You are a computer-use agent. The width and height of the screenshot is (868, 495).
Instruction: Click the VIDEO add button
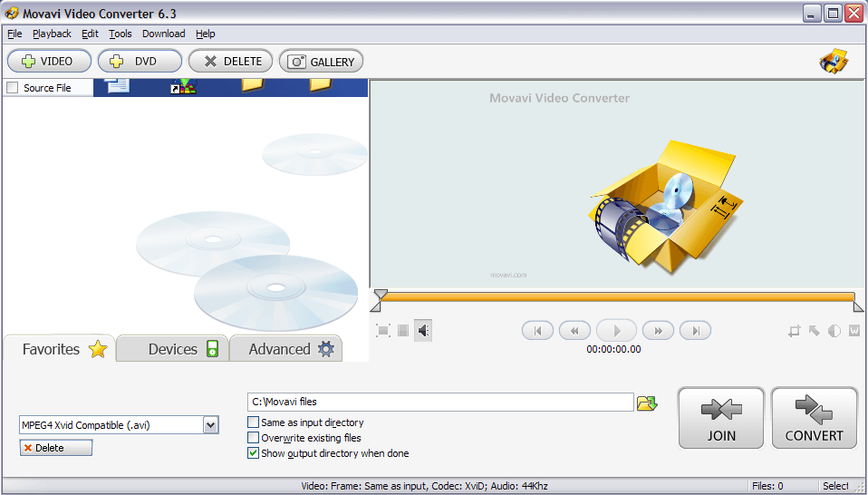(x=49, y=61)
